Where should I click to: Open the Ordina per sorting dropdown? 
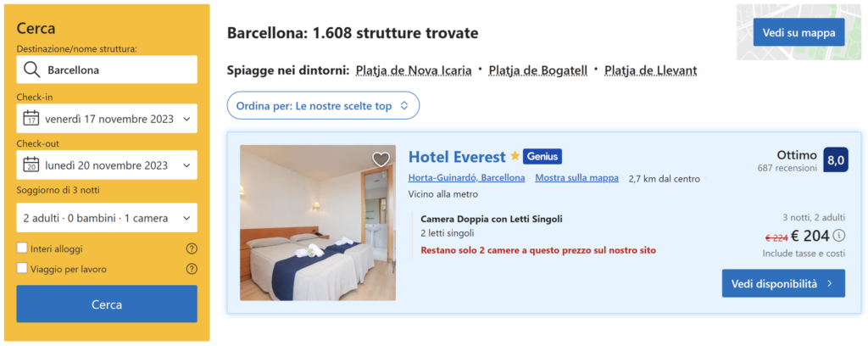(323, 106)
